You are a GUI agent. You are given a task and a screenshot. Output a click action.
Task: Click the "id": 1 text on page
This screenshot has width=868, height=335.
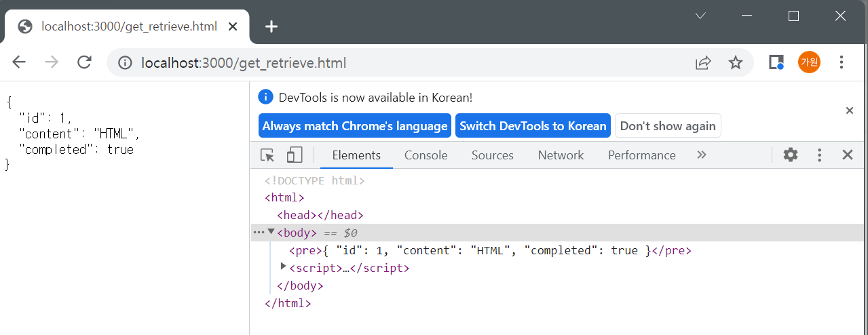pyautogui.click(x=45, y=117)
